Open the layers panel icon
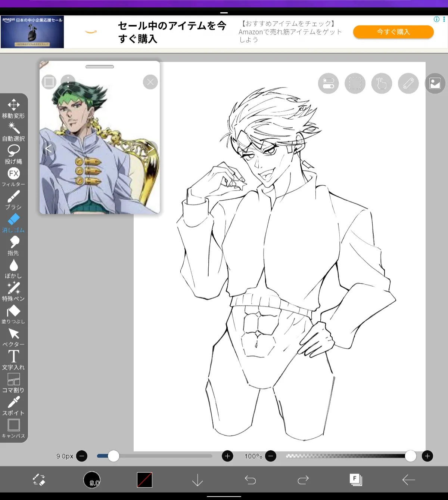 tap(356, 480)
